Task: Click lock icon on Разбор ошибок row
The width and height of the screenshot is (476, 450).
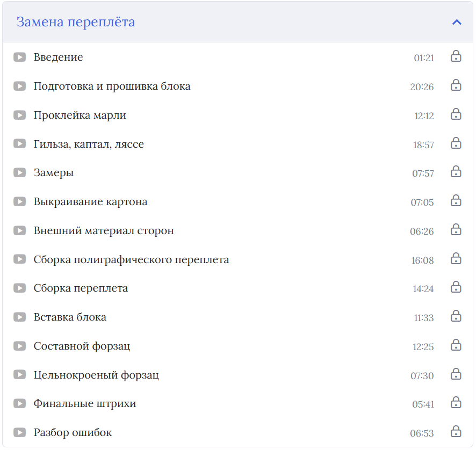Action: [456, 432]
